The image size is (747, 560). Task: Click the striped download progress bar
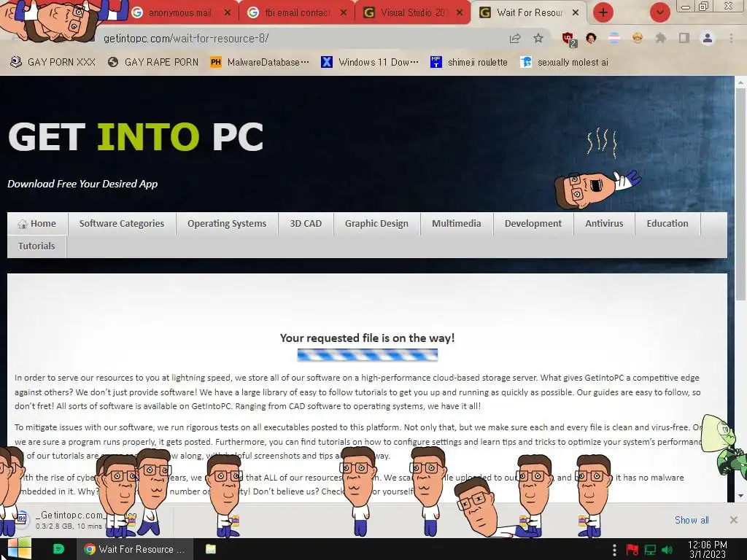(x=368, y=355)
